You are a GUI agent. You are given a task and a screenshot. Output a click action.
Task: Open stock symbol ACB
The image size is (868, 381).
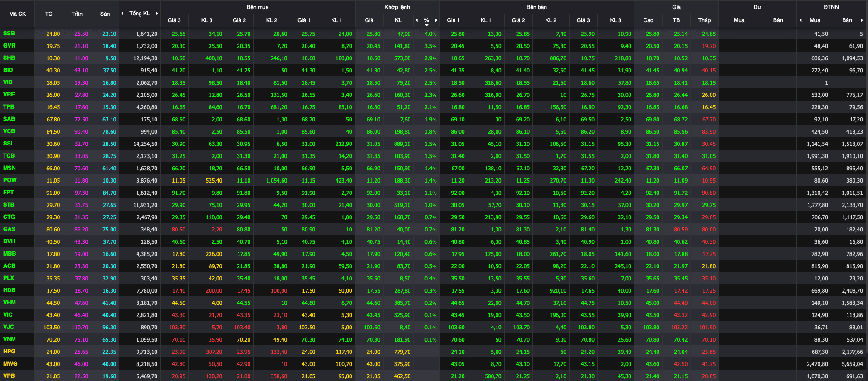pyautogui.click(x=9, y=266)
